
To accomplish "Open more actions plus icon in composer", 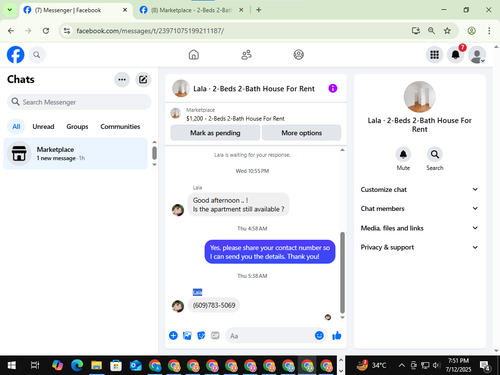I will tap(173, 336).
